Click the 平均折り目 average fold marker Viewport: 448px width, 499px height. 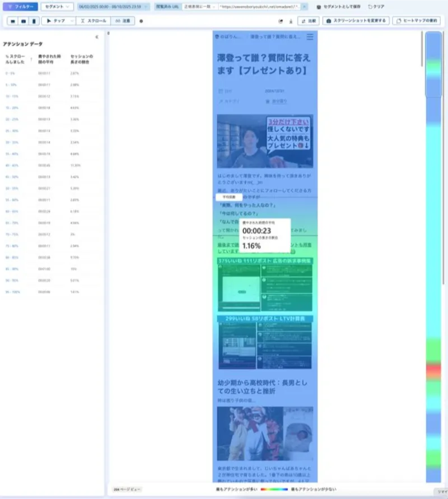pos(229,197)
